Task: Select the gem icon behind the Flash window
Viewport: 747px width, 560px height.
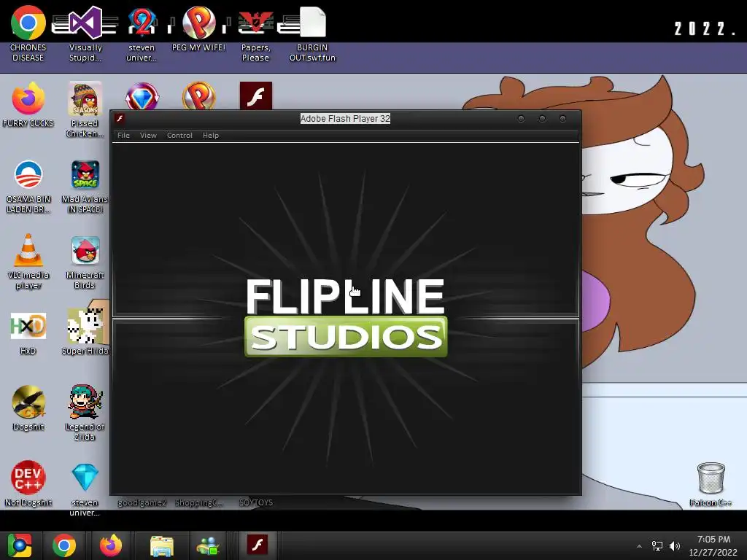Action: click(x=142, y=96)
